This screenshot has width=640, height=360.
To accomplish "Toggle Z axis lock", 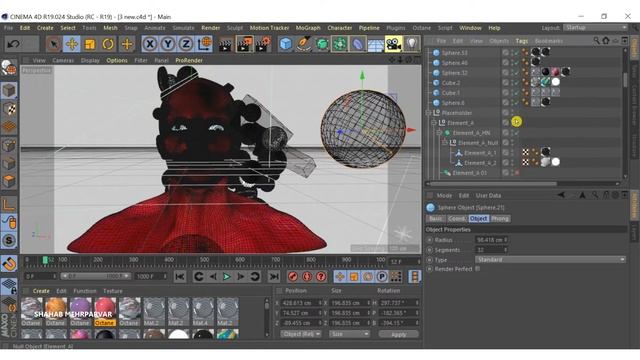I will 186,44.
